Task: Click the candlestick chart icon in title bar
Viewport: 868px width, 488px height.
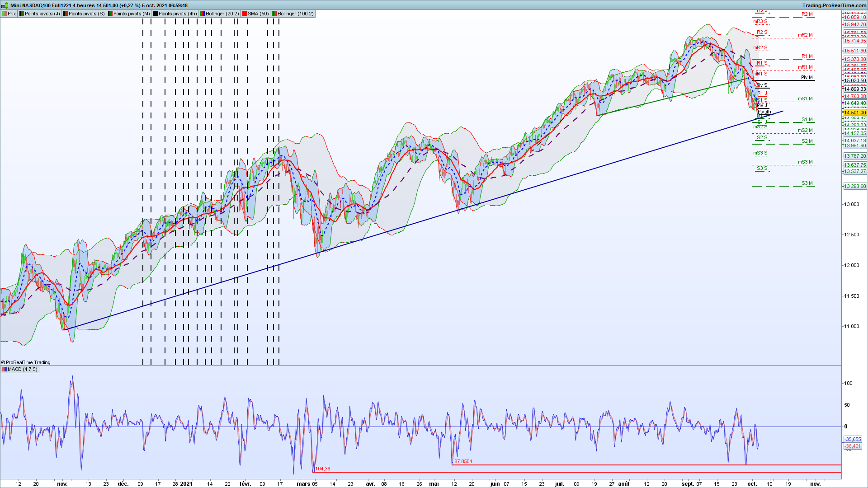Action: click(5, 5)
